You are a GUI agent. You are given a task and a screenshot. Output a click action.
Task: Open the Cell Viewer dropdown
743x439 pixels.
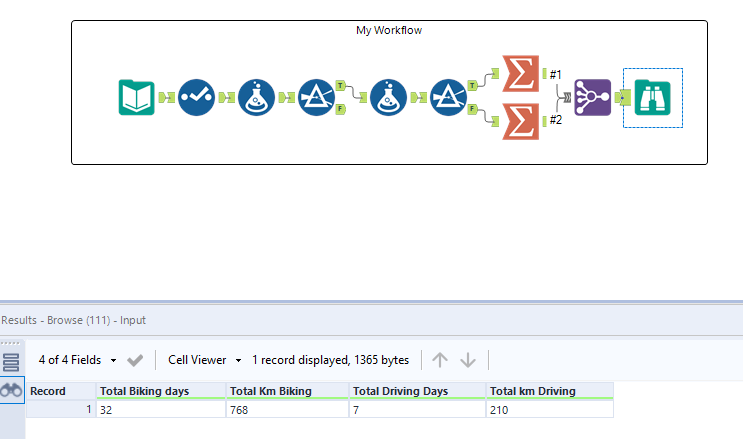click(205, 360)
